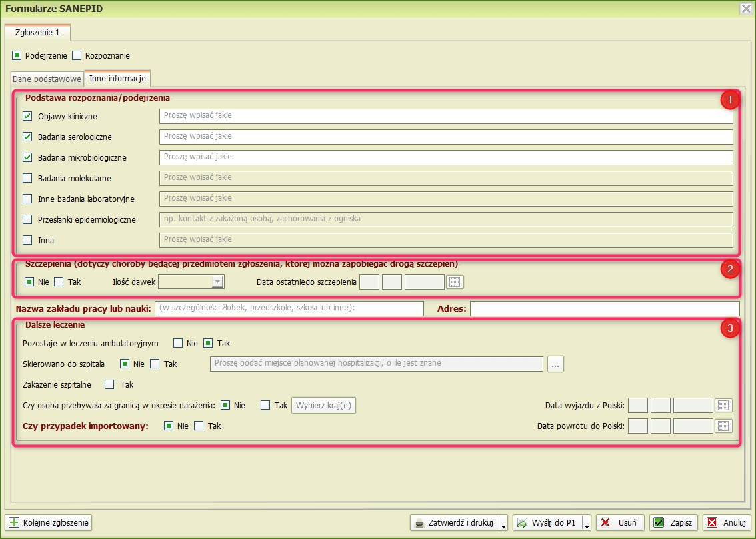
Task: Open dropdown arrow beside Wyślij do P1
Action: tap(586, 524)
